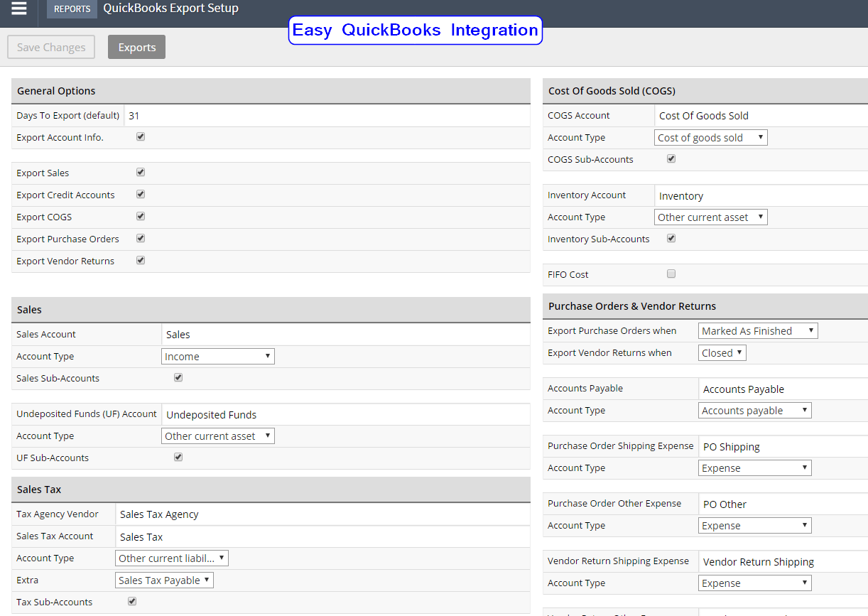Edit the Accounts Payable name field
868x616 pixels.
(783, 389)
